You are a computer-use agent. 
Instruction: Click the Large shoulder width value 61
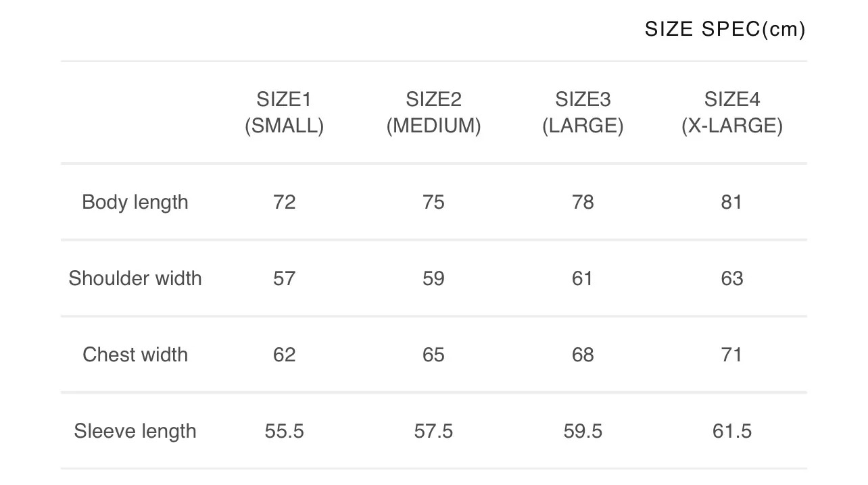[x=583, y=278]
